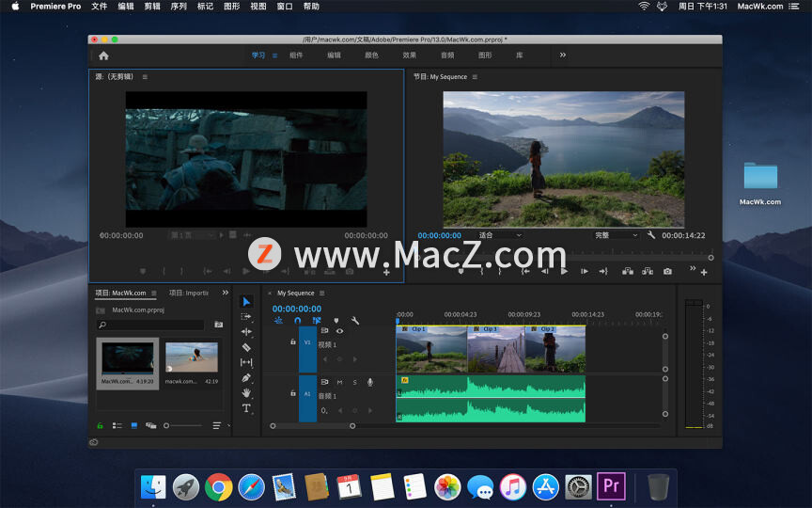
Task: Open Program Monitor button editor plus
Action: point(704,272)
